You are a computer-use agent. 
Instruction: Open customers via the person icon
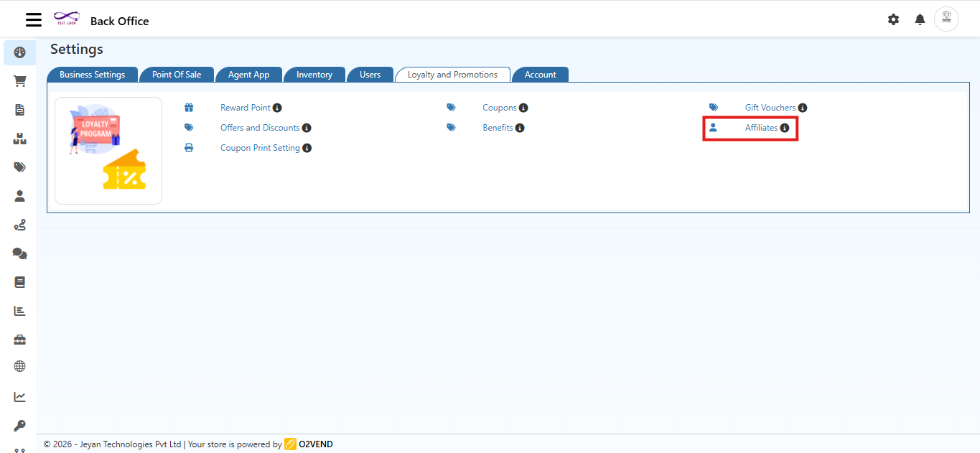pyautogui.click(x=19, y=195)
